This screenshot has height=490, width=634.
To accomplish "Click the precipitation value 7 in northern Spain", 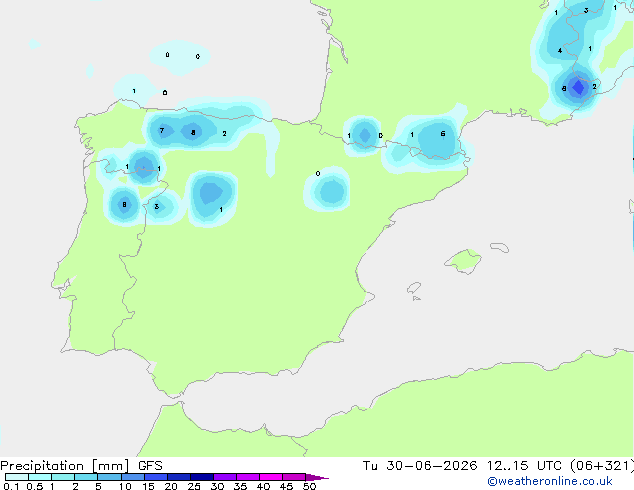I will [162, 130].
